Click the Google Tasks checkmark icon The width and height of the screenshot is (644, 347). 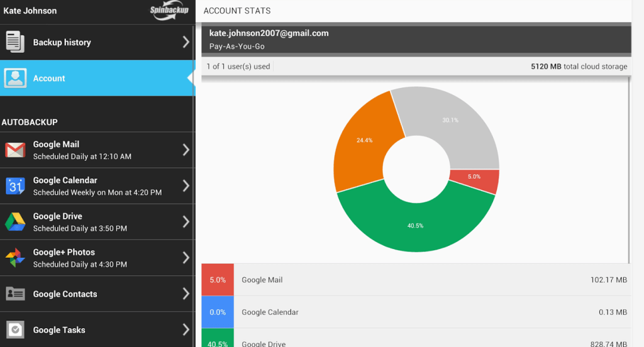(15, 330)
